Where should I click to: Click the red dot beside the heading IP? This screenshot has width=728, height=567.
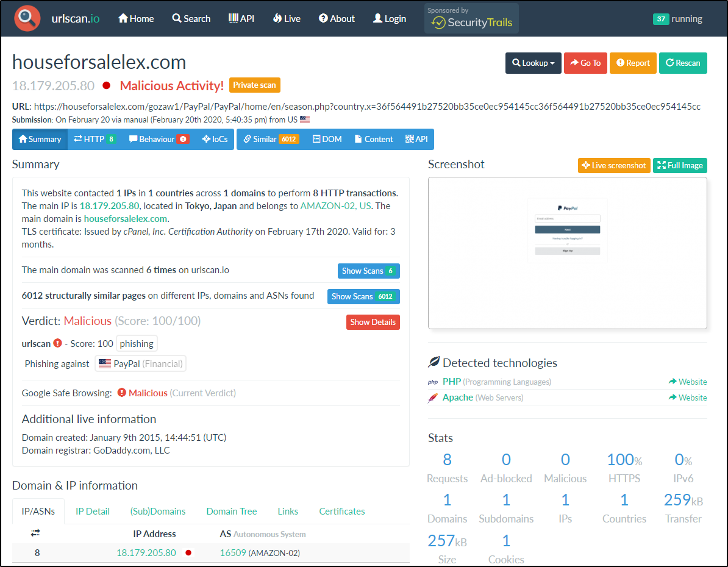pyautogui.click(x=106, y=85)
